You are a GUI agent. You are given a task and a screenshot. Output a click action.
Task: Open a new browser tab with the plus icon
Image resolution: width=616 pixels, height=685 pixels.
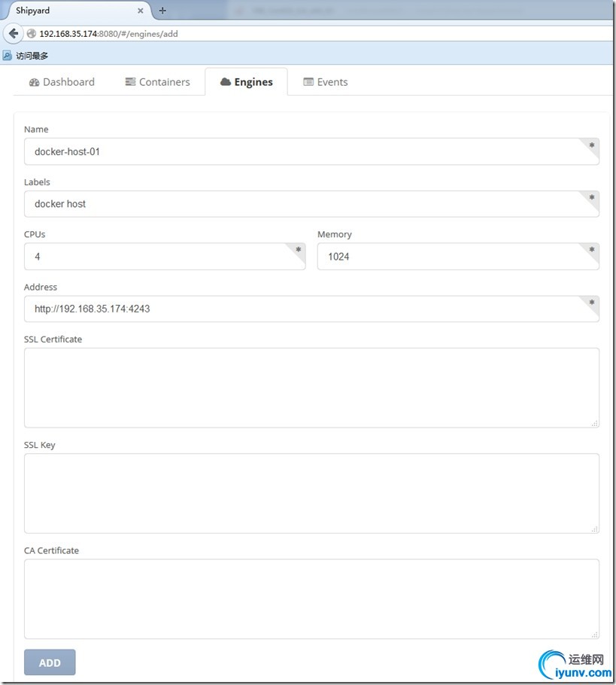pyautogui.click(x=162, y=11)
